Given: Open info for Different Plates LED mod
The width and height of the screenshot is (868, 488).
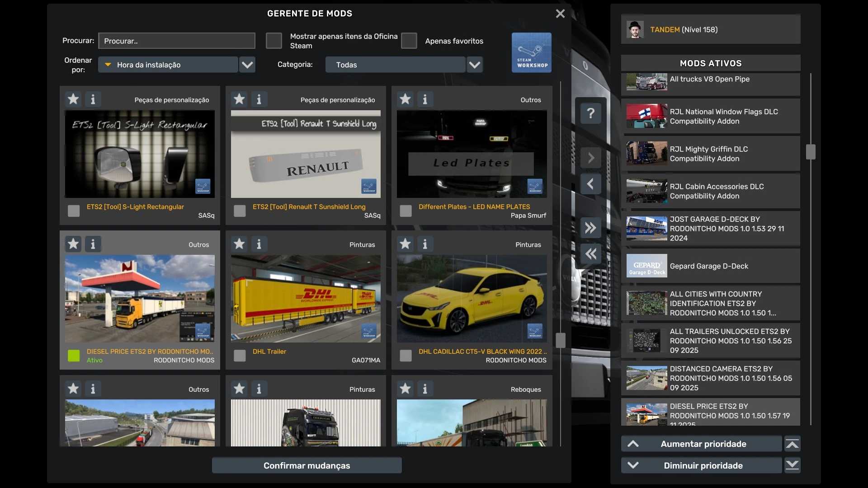Looking at the screenshot, I should 425,99.
